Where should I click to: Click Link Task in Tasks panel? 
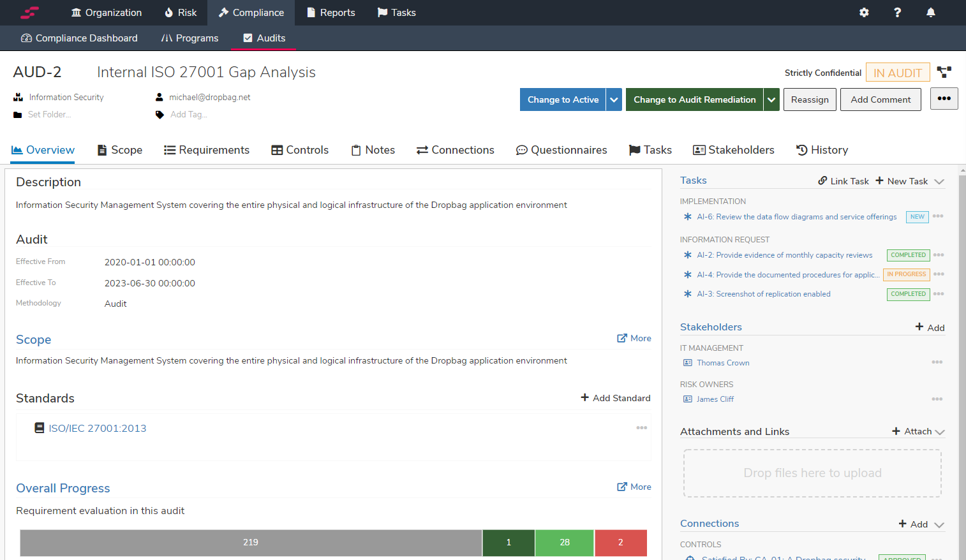point(843,181)
